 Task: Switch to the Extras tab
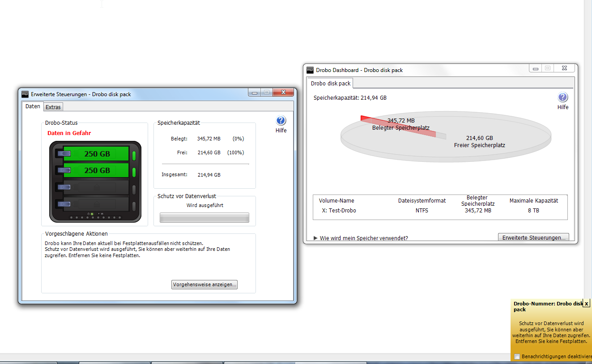[x=53, y=107]
